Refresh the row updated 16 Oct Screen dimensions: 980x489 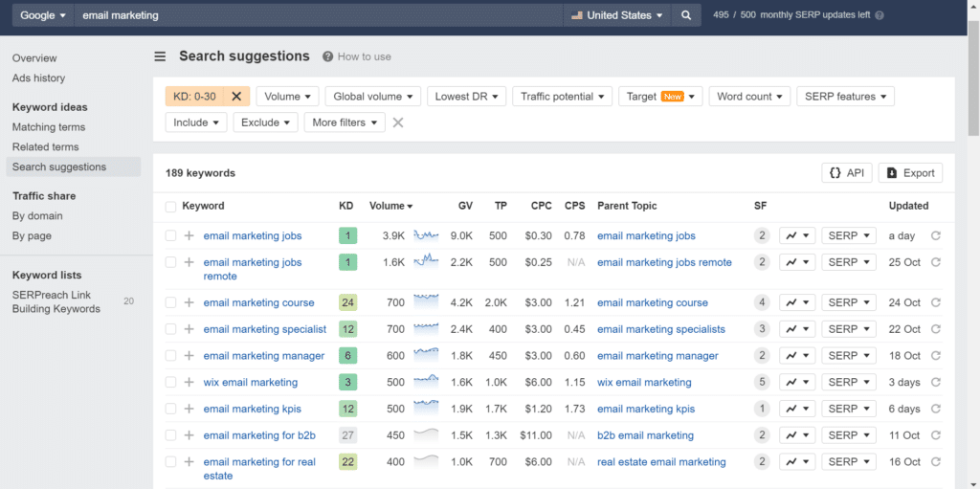click(x=936, y=462)
